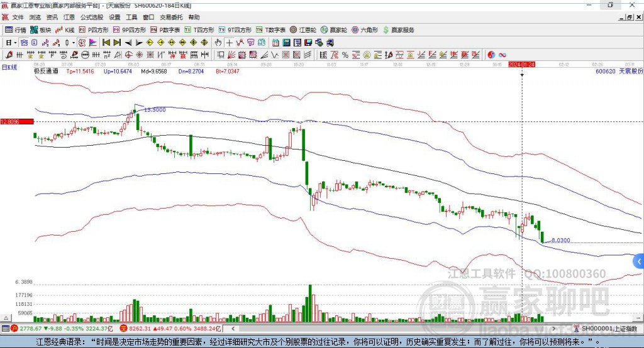The width and height of the screenshot is (644, 348).
Task: Select the red-blue yin-yang icon
Action: pos(491,55)
